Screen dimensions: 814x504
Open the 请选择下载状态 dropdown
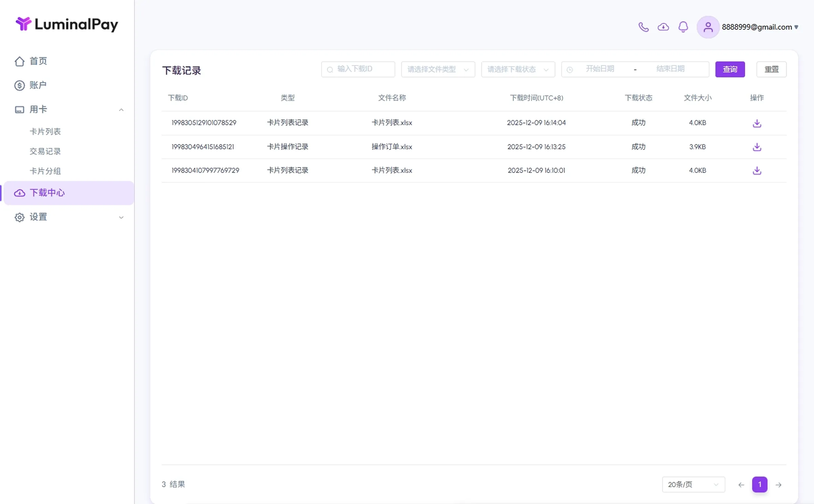(518, 69)
